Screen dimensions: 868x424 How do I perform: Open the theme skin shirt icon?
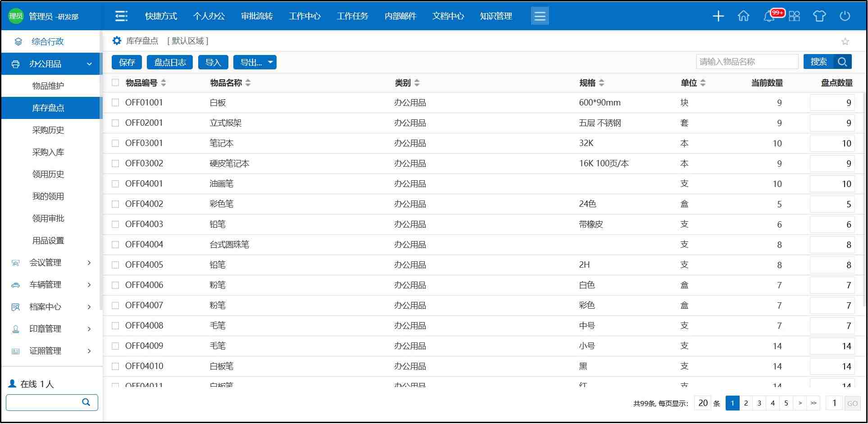click(819, 16)
